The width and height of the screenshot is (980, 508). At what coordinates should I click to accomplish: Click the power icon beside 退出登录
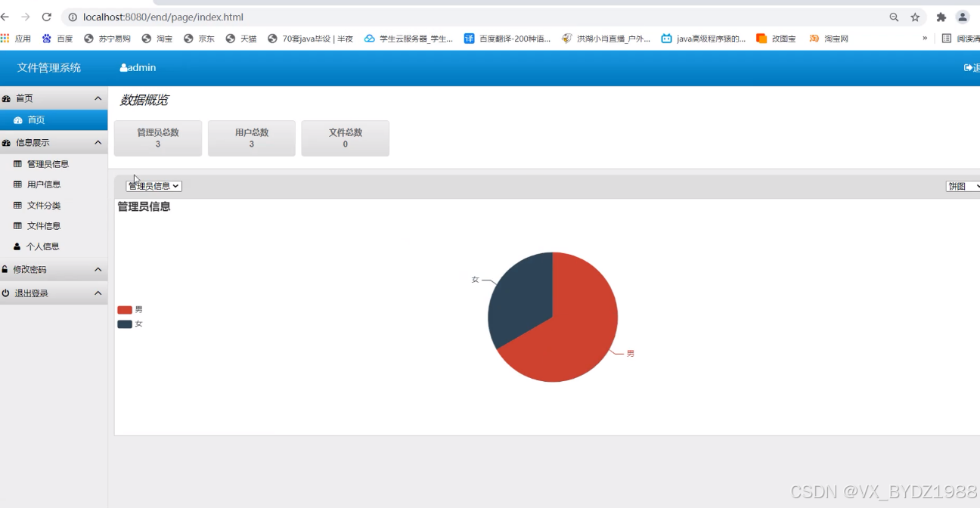pyautogui.click(x=5, y=293)
